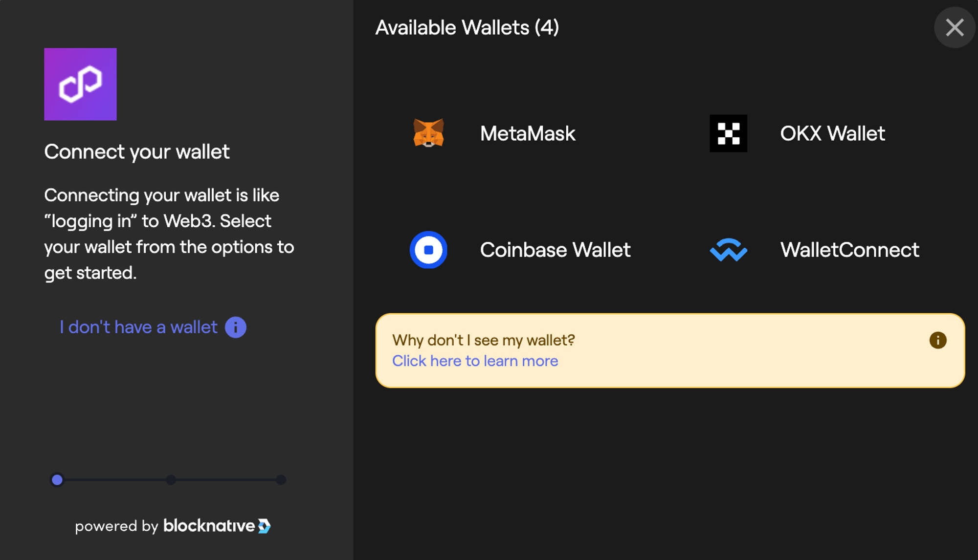This screenshot has width=978, height=560.
Task: Click the info icon beside wallet link
Action: point(235,327)
